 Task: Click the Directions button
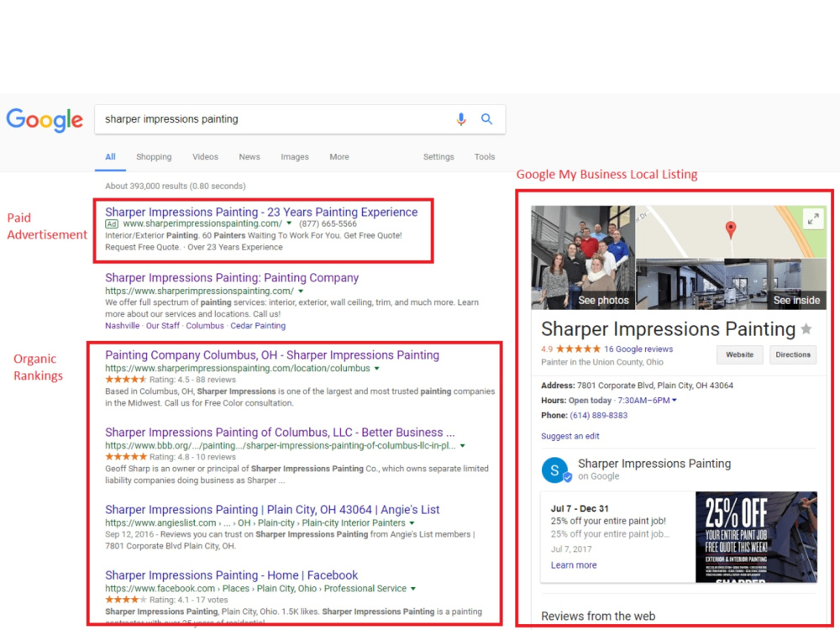coord(793,354)
